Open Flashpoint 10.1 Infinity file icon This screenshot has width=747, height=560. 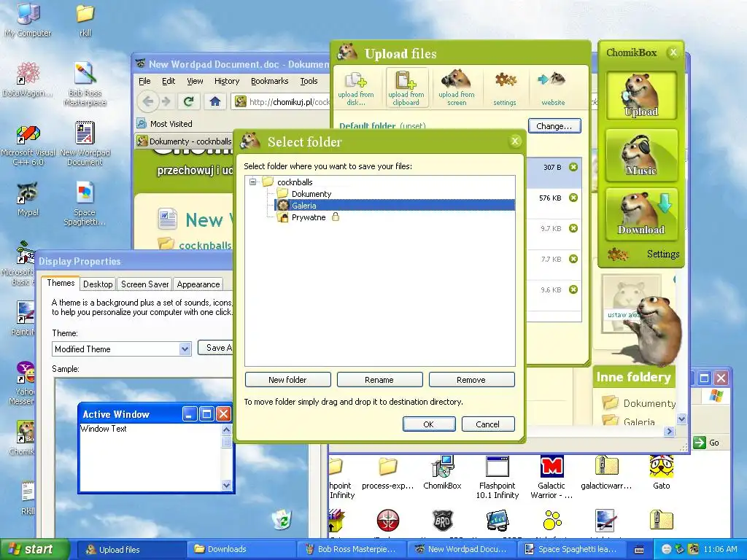click(x=497, y=477)
